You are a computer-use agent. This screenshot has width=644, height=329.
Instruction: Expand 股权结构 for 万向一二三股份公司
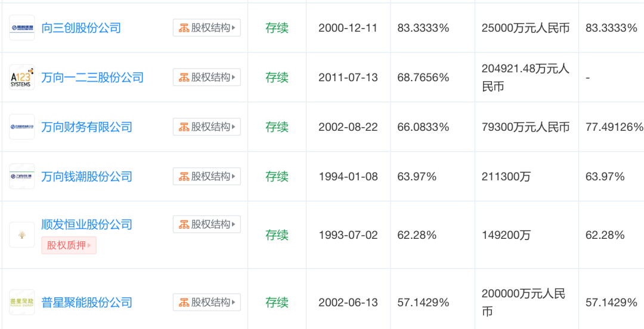pyautogui.click(x=207, y=77)
